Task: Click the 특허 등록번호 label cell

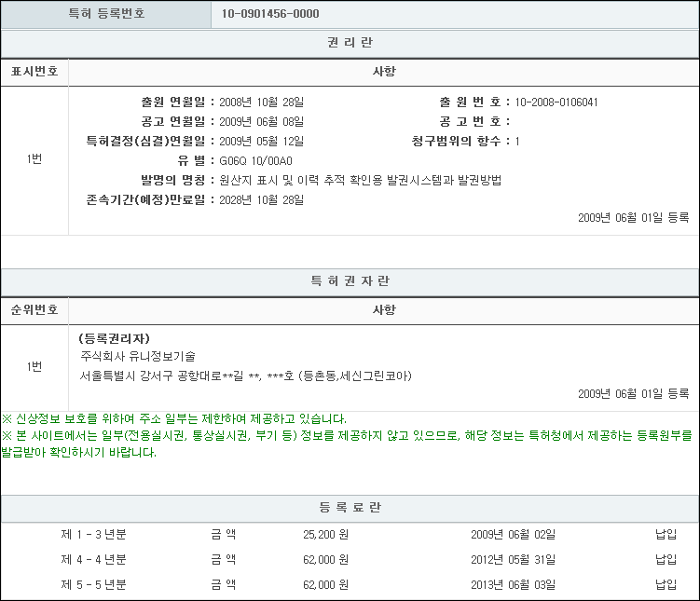Action: coord(106,14)
